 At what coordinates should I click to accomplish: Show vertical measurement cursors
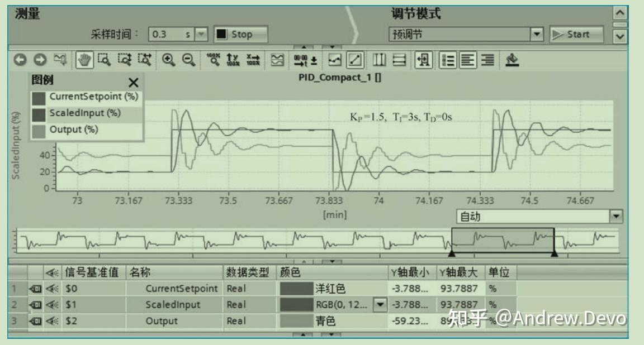click(379, 60)
